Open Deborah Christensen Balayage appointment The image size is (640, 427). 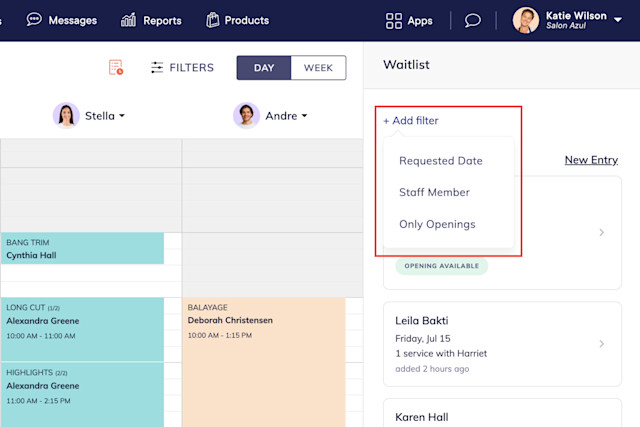point(264,362)
